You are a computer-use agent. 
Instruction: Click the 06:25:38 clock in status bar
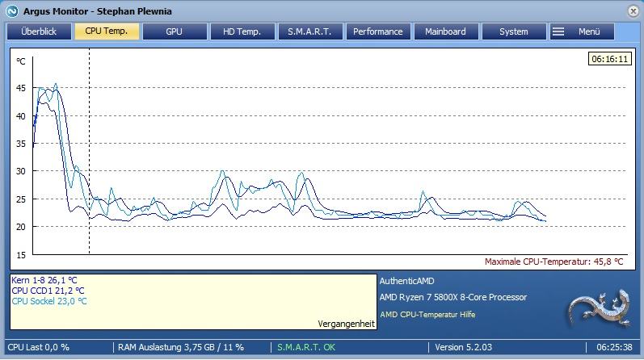tap(614, 347)
